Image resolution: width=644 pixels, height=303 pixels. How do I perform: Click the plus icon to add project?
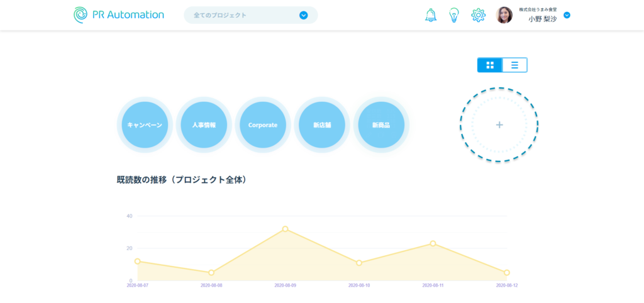pyautogui.click(x=499, y=125)
